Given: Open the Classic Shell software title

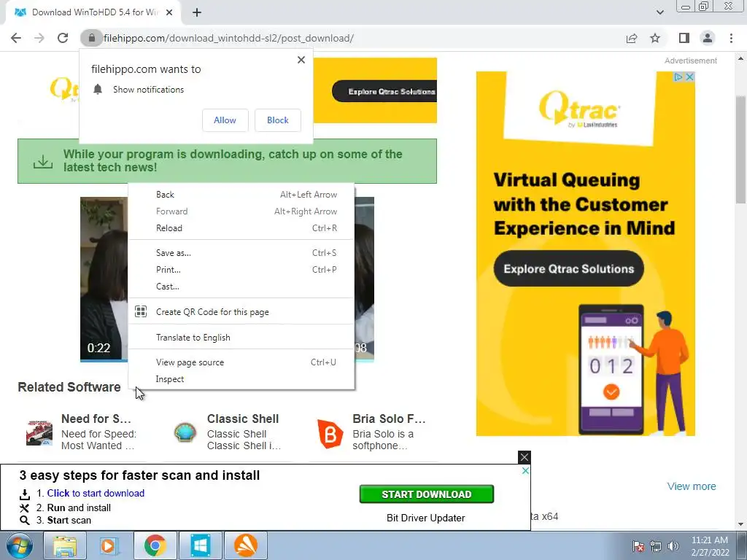Looking at the screenshot, I should pos(243,419).
